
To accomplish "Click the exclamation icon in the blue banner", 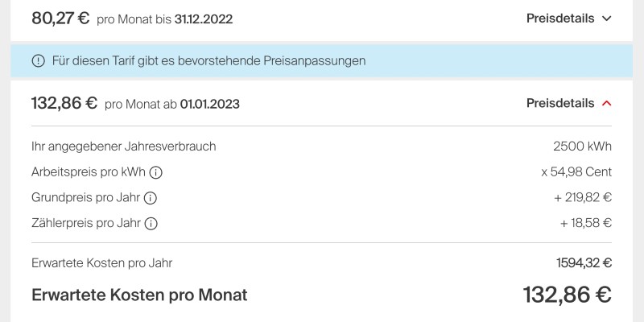I will coord(38,61).
